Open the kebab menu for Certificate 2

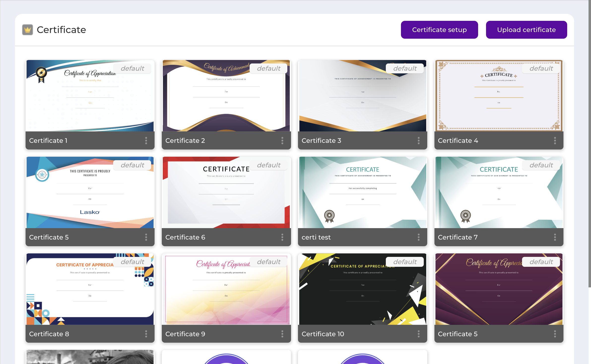click(282, 141)
